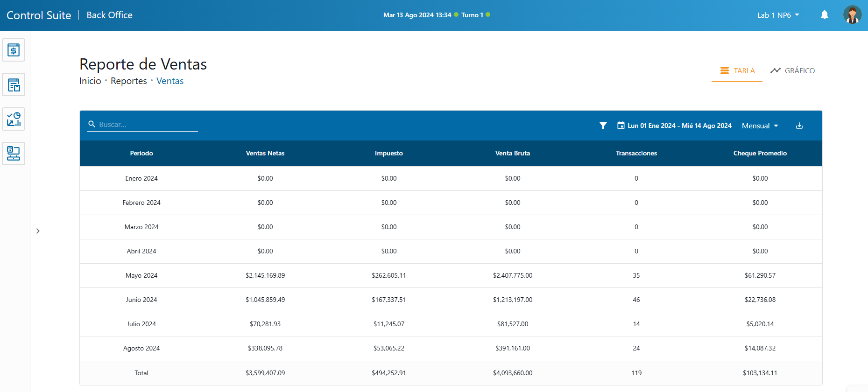Open the calculator ledger sidebar icon
Viewport: 868px width, 392px height.
[x=14, y=84]
